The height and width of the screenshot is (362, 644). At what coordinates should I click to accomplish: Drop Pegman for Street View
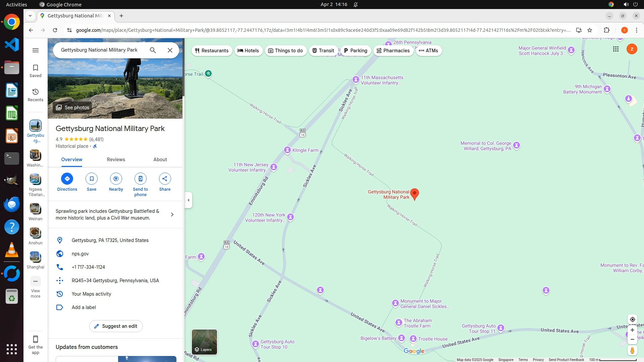tap(632, 351)
